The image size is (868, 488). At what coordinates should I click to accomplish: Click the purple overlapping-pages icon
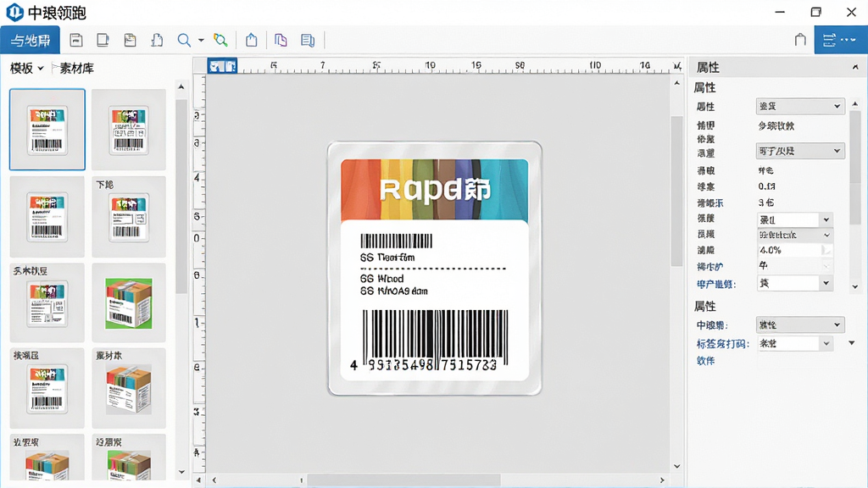pos(281,40)
